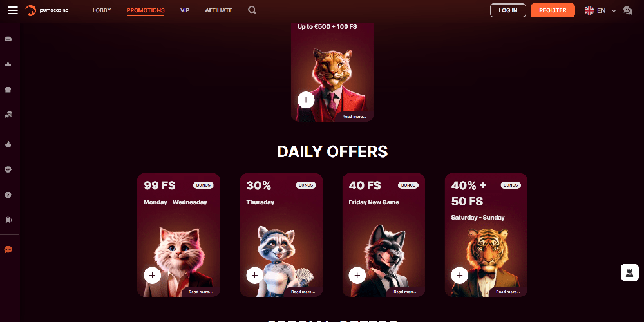Click the Puma Casino logo
This screenshot has width=644, height=322.
pos(47,10)
